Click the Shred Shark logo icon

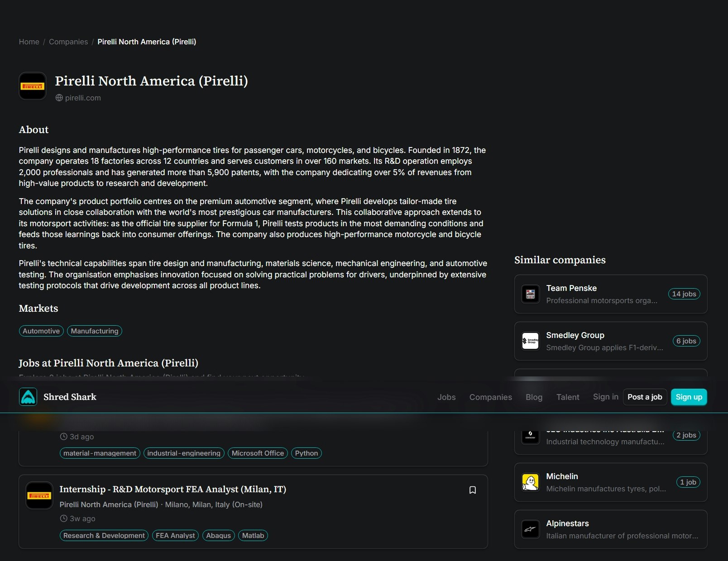pyautogui.click(x=28, y=397)
